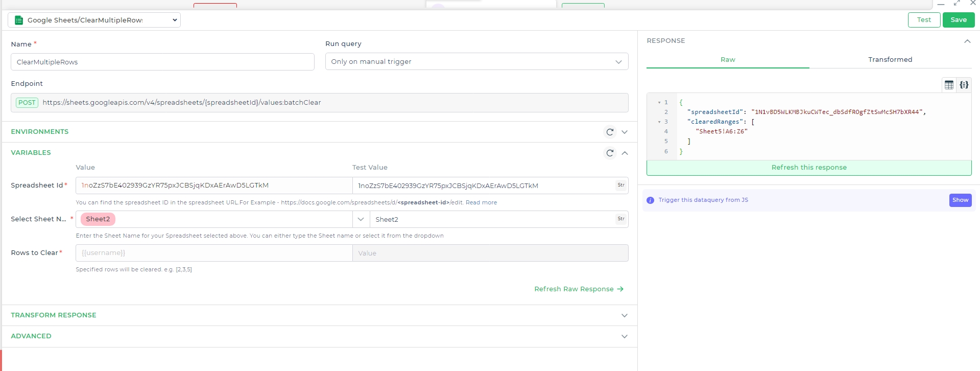Click the Rows to Clear value field
980x371 pixels.
pos(214,253)
